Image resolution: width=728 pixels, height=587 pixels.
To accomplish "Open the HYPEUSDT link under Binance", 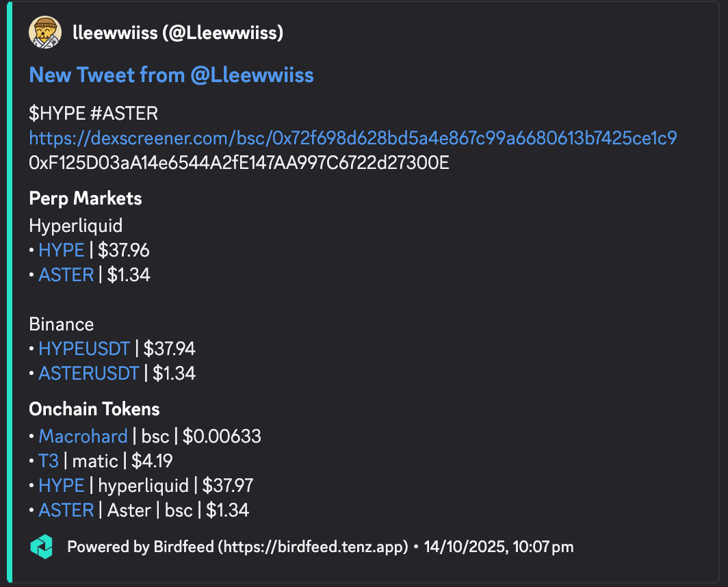I will coord(83,348).
